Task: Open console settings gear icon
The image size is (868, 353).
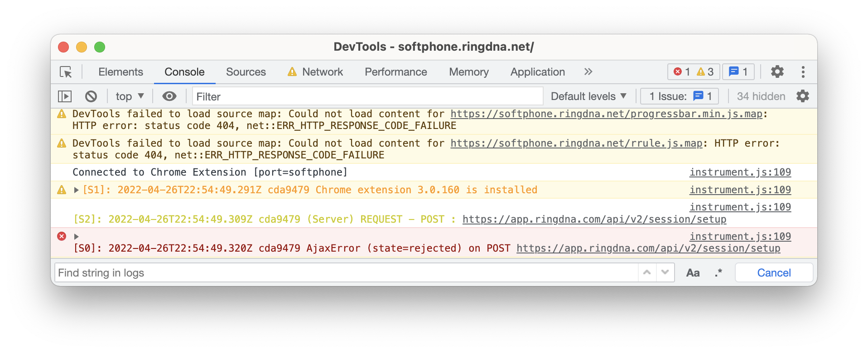Action: tap(802, 96)
